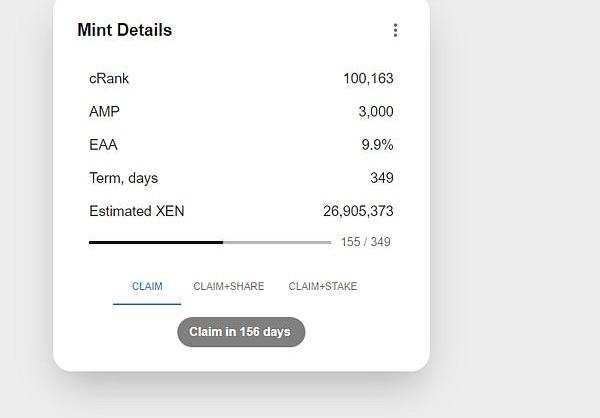Select the term value 349
The height and width of the screenshot is (418, 600).
coord(381,178)
